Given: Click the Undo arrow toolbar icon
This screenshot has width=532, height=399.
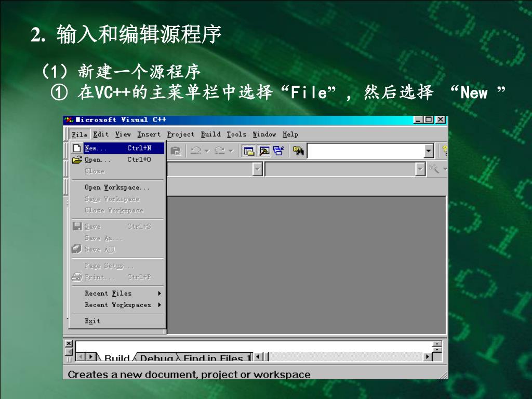Looking at the screenshot, I should tap(196, 151).
